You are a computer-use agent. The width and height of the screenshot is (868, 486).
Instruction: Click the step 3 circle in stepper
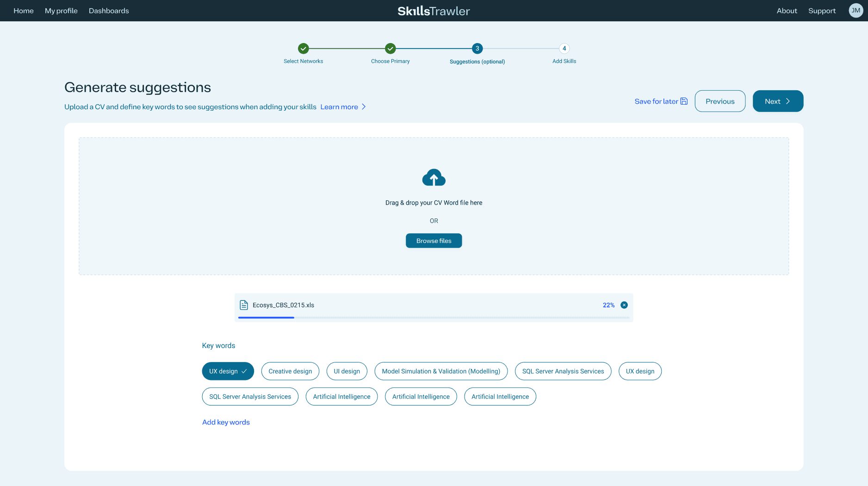coord(477,49)
